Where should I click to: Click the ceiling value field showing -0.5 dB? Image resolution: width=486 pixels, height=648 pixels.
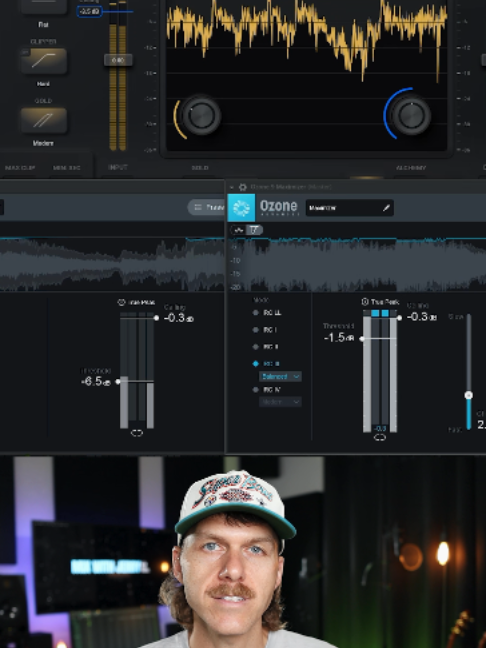click(x=89, y=12)
